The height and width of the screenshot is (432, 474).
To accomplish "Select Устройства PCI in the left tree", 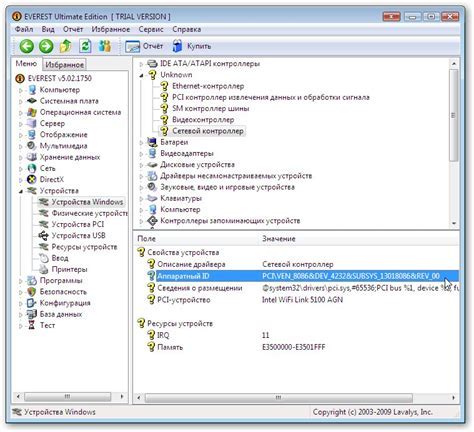I will click(x=78, y=224).
